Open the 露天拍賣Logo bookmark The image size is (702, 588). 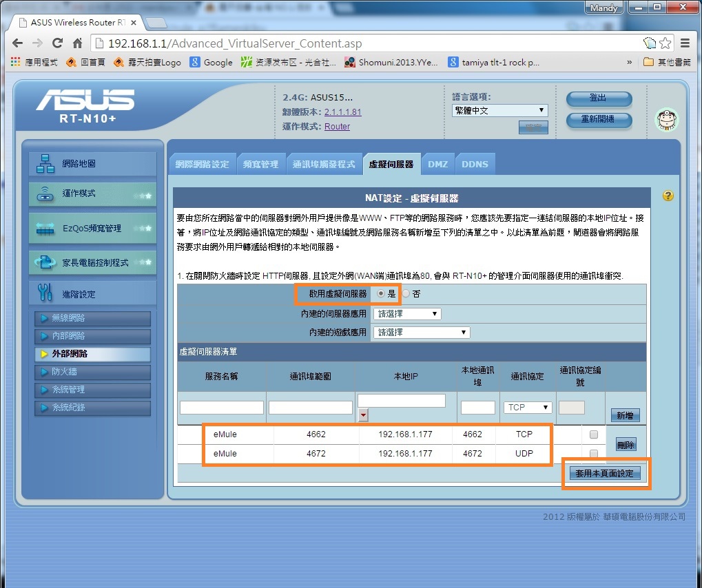(147, 62)
